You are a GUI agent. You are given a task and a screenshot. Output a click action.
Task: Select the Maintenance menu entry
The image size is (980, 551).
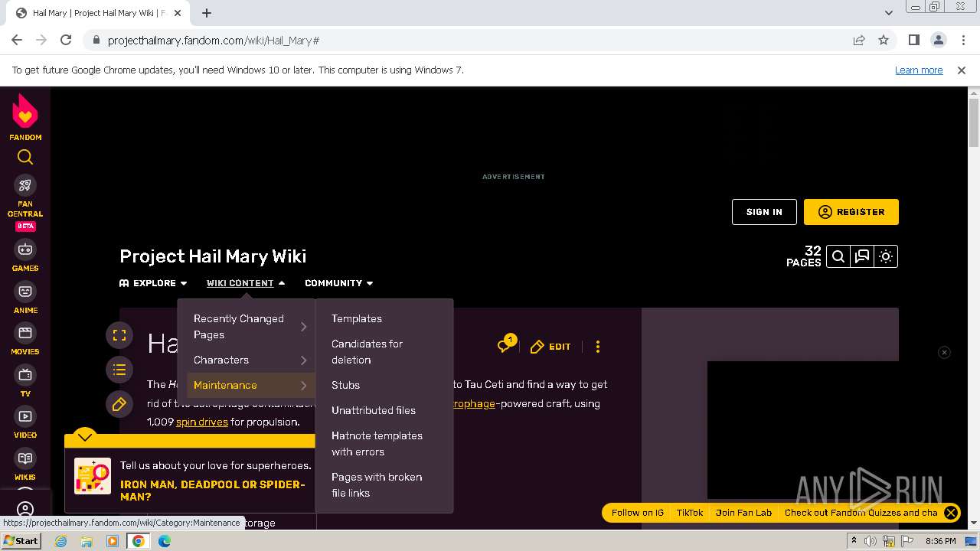[250, 385]
